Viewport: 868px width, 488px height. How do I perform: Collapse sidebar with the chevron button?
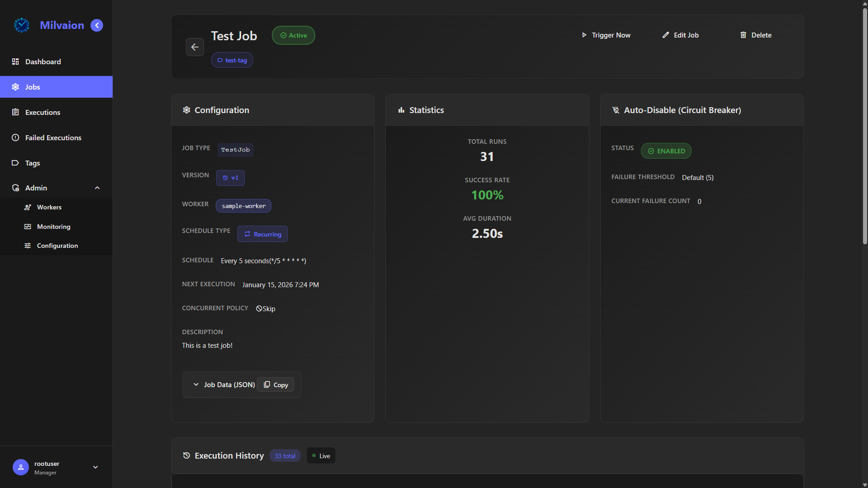97,25
